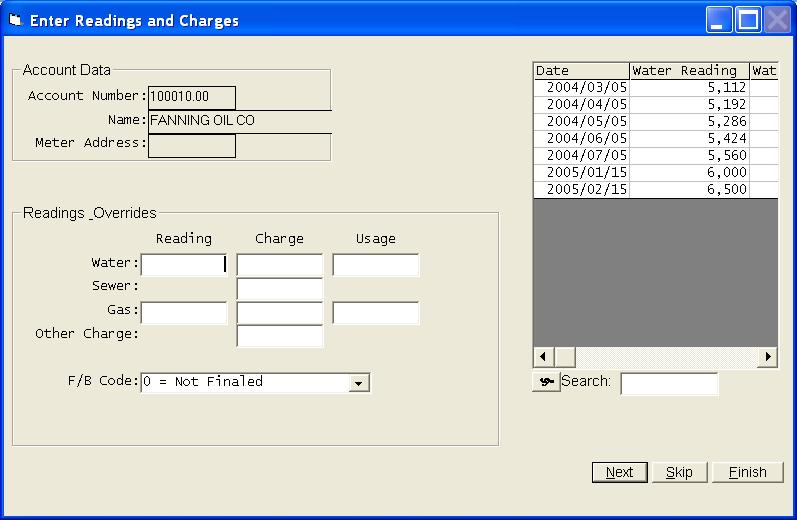This screenshot has height=520, width=797.
Task: Click the Water Charge input field
Action: coord(280,265)
